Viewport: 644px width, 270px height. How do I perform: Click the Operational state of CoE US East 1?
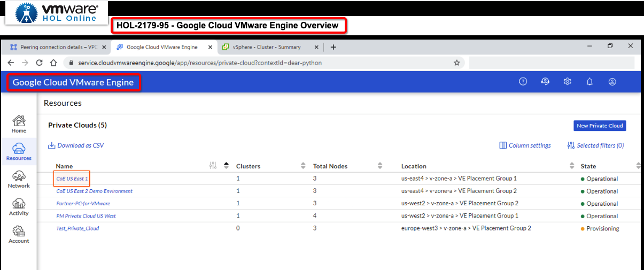(599, 179)
